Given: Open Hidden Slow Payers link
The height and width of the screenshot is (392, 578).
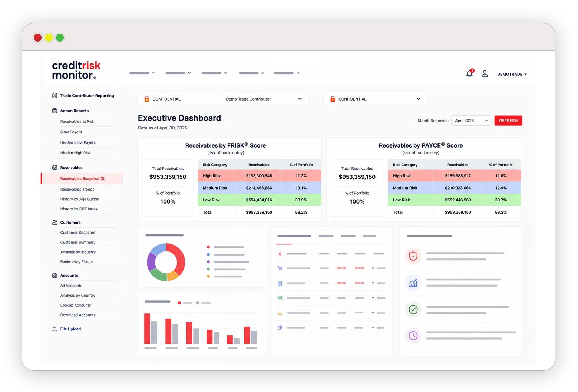Looking at the screenshot, I should [78, 142].
